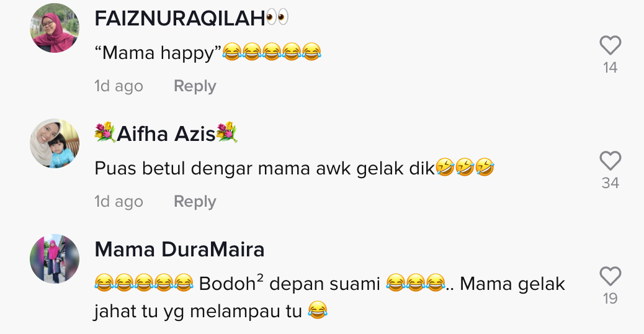The width and height of the screenshot is (644, 334).
Task: Click the eyes emoji beside FAIZNURAQILAH's name
Action: 277,18
